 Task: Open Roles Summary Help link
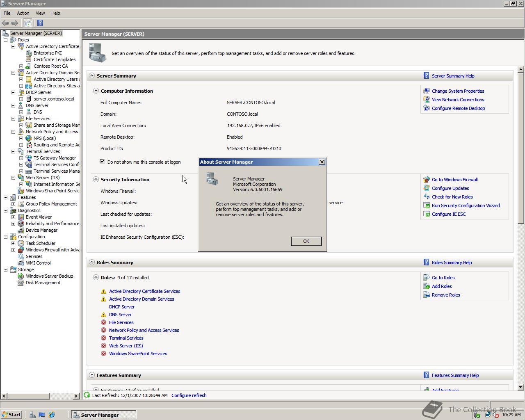click(x=452, y=262)
